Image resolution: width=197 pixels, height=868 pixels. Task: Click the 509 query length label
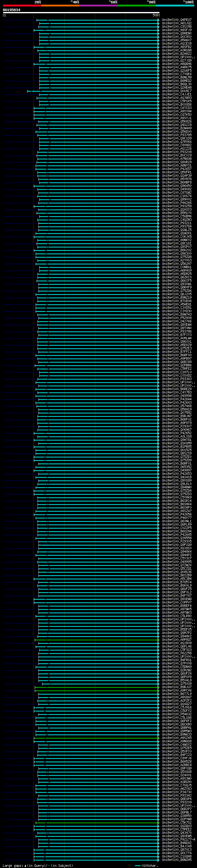pyautogui.click(x=155, y=15)
